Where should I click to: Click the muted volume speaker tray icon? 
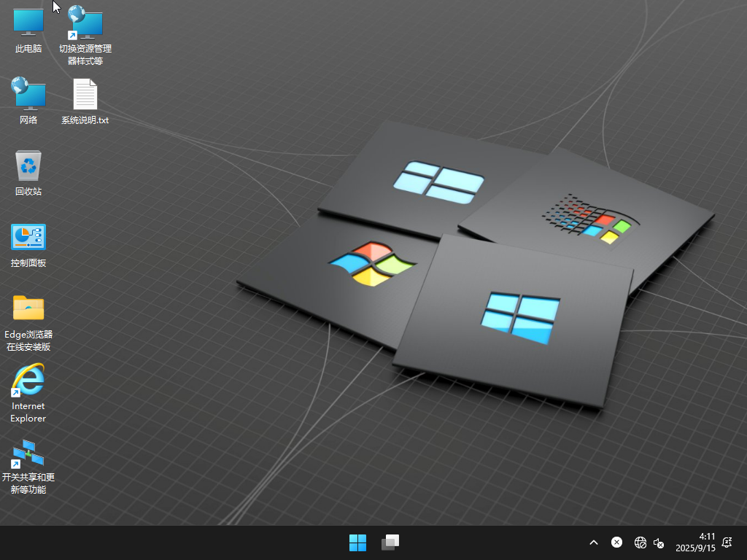click(x=659, y=542)
